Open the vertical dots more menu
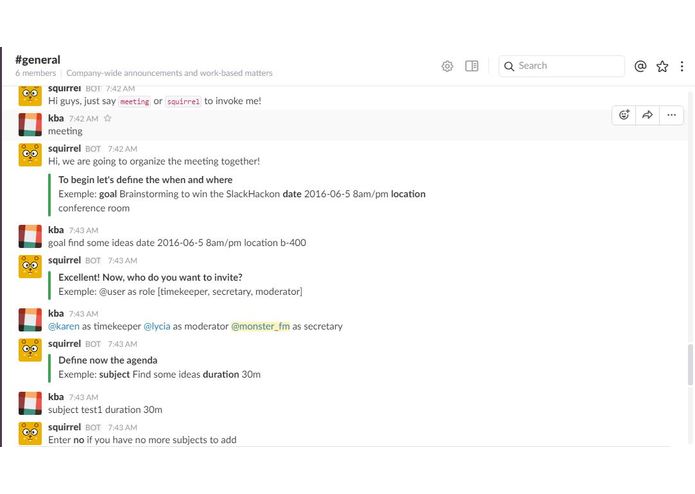The image size is (695, 494). (x=682, y=66)
